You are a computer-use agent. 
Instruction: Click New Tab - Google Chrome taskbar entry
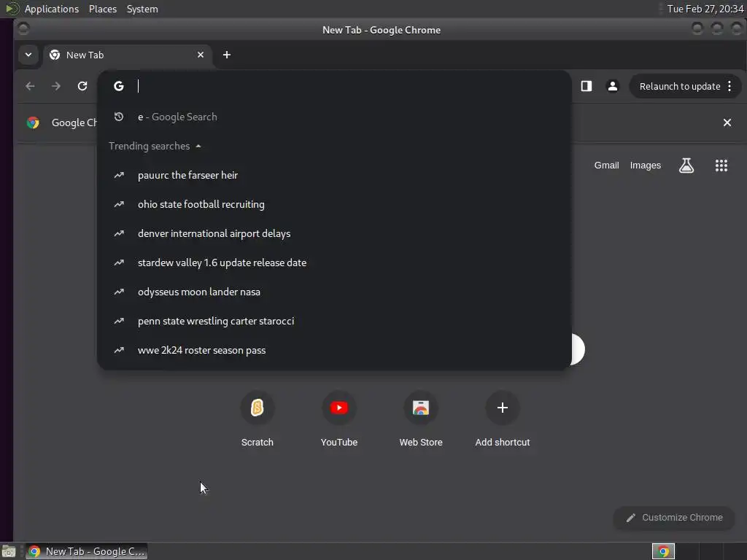86,551
